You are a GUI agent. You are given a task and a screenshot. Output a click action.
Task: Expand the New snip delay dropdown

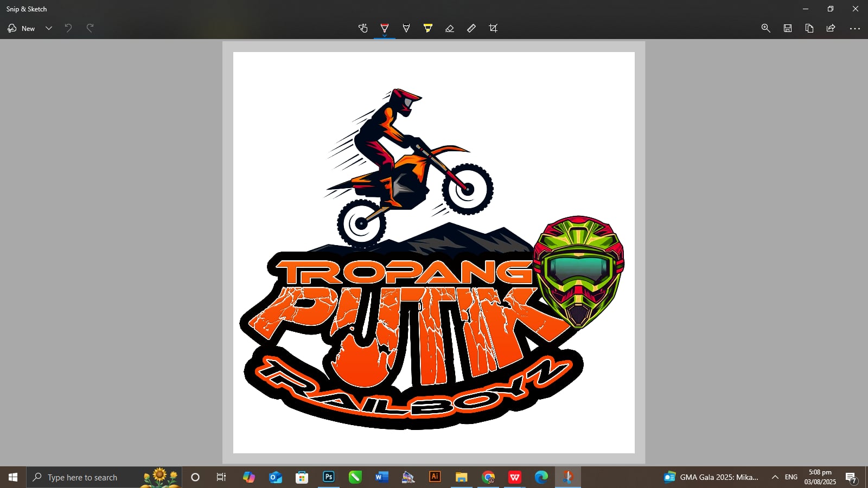[49, 28]
